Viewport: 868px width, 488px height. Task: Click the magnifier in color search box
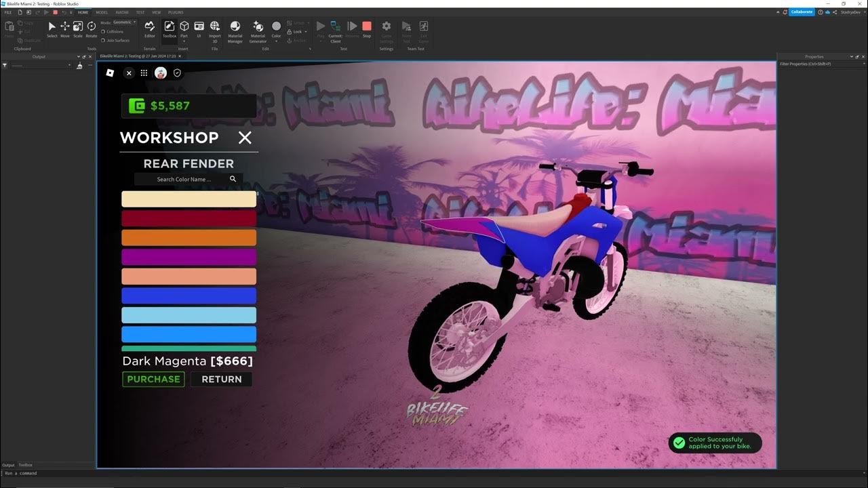tap(233, 179)
